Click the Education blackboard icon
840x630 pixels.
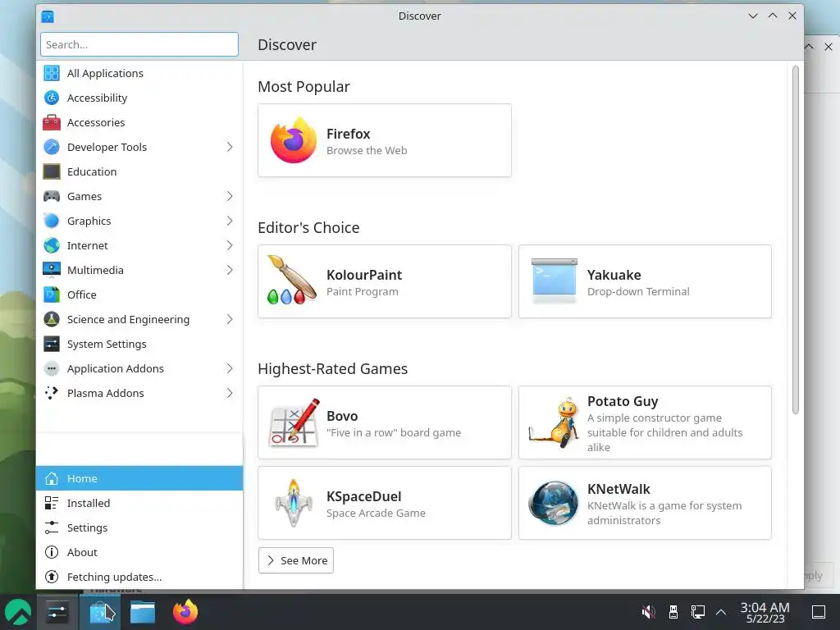[x=52, y=171]
